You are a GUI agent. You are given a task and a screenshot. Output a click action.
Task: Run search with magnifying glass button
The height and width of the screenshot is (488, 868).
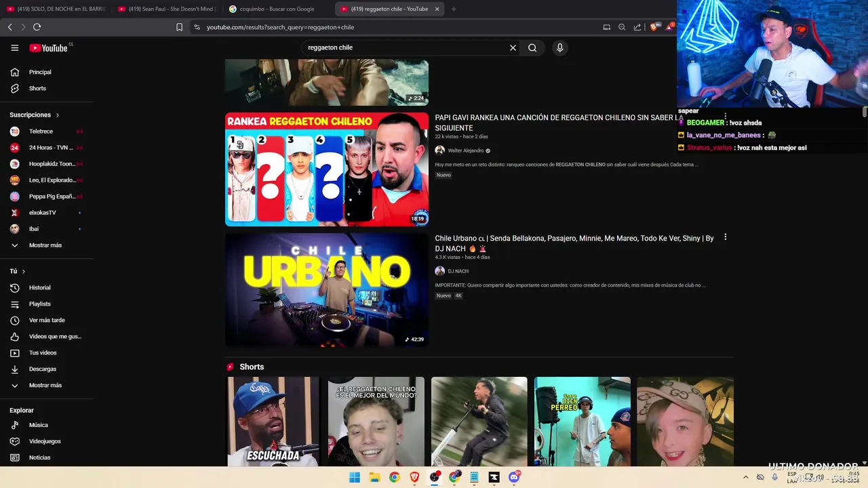532,47
